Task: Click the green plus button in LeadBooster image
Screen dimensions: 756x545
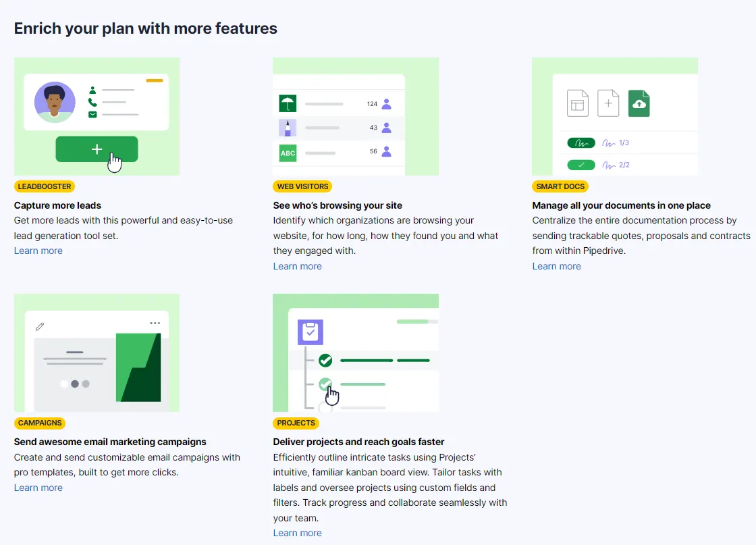Action: 97,149
